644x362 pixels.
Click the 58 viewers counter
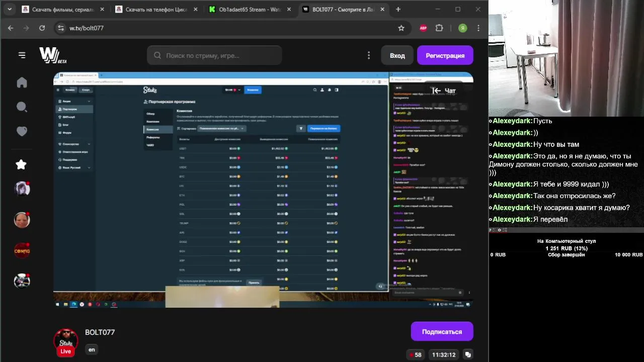point(416,354)
